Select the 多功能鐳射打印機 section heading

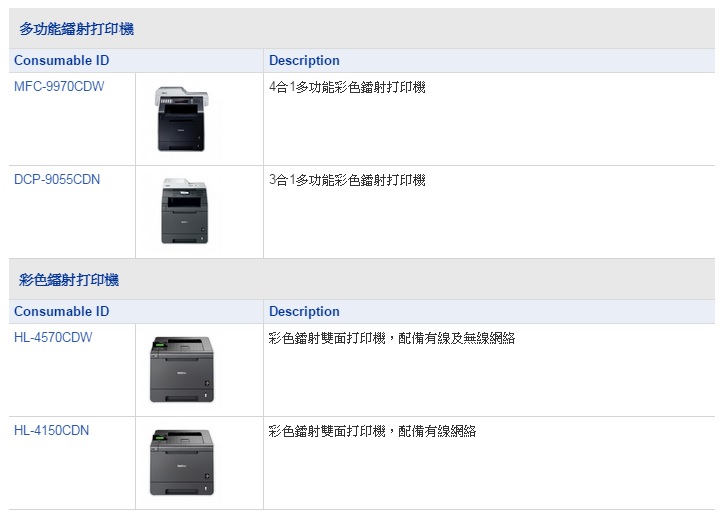pos(76,29)
